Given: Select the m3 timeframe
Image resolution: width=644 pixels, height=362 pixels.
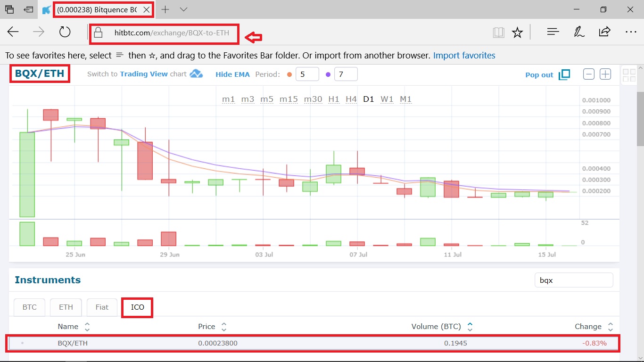Looking at the screenshot, I should [x=248, y=99].
